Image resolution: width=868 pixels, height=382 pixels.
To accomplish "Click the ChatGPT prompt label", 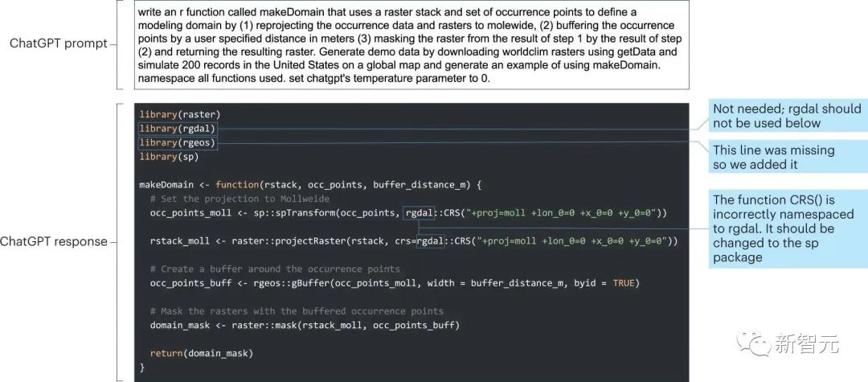I will point(58,43).
